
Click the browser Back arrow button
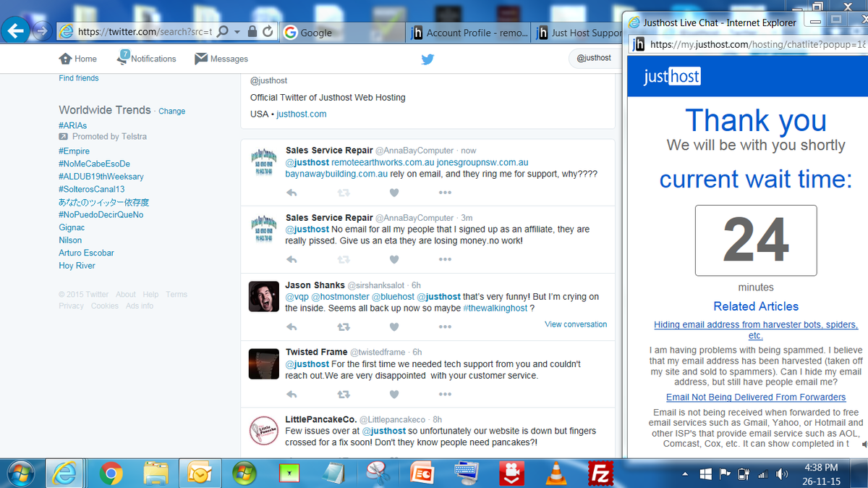16,30
